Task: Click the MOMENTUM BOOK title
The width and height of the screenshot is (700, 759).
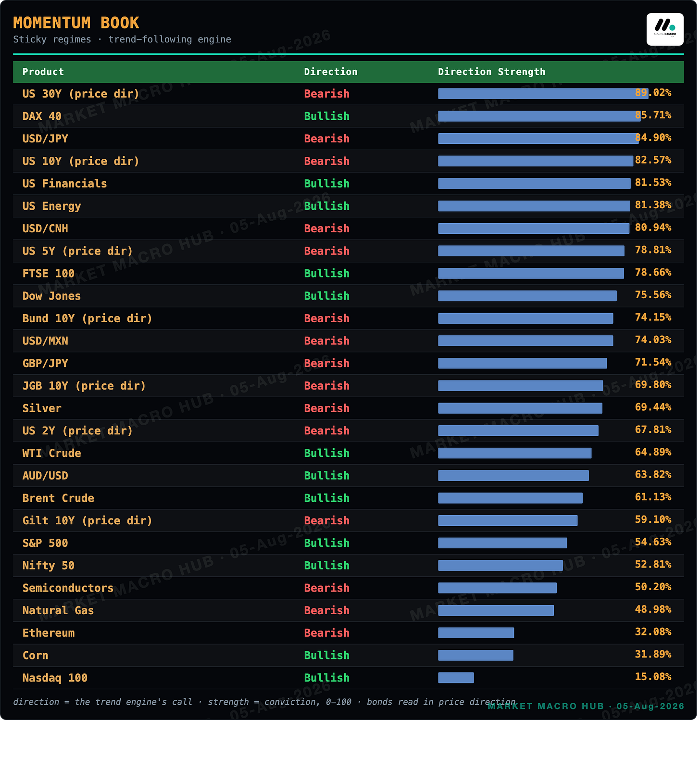Action: click(x=76, y=23)
